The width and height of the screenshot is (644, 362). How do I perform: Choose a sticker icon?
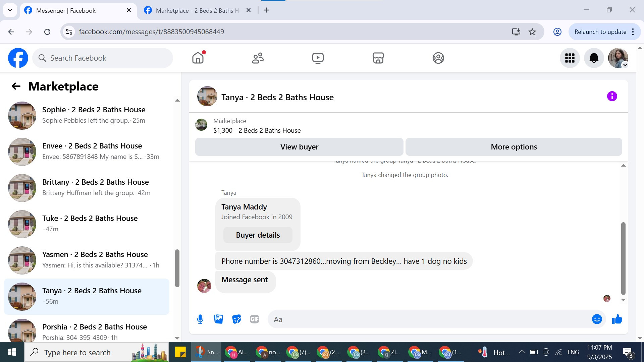[x=236, y=319]
